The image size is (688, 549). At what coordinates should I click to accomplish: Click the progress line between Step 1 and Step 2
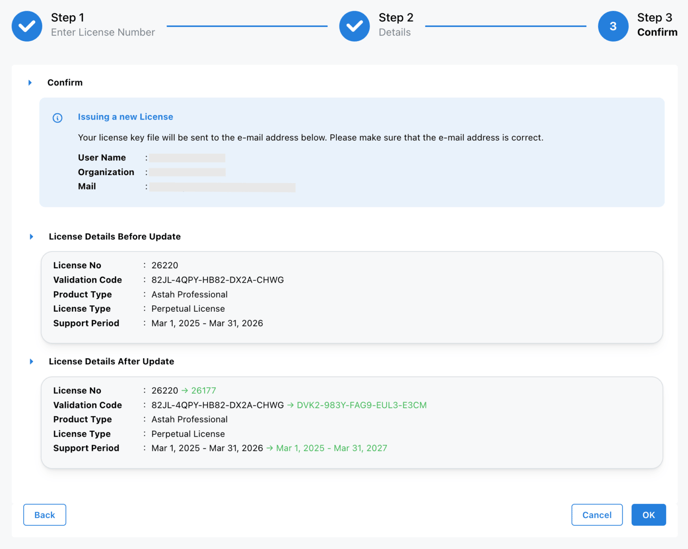point(247,26)
